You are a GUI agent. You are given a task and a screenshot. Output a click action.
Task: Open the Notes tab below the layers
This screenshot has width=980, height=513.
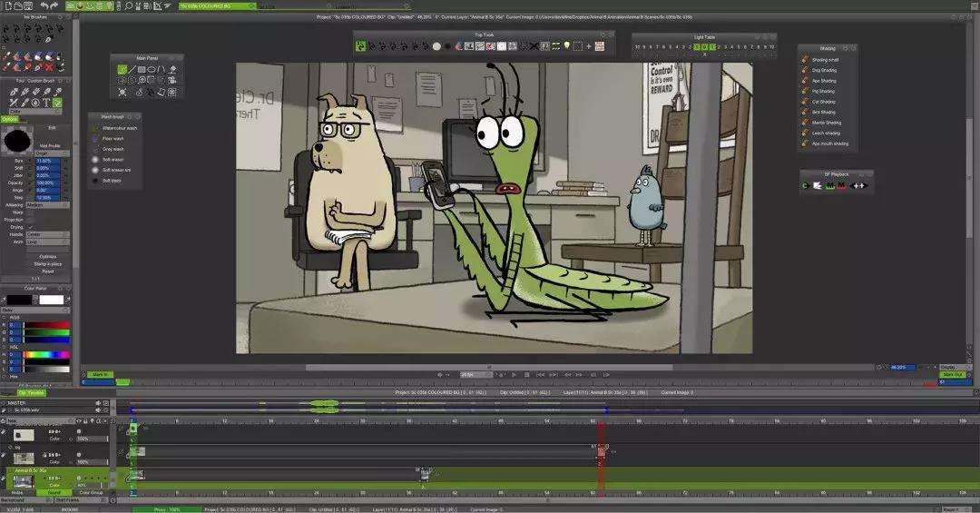pyautogui.click(x=17, y=492)
